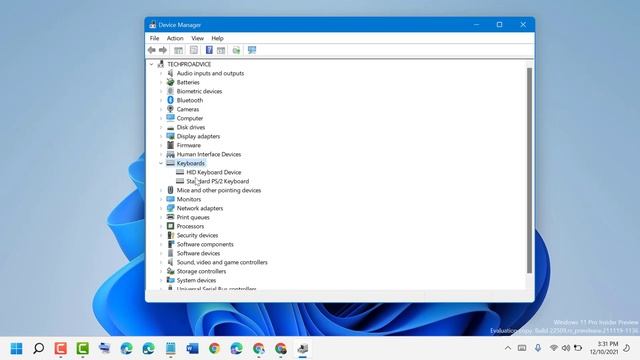Select Software devices category
Viewport: 640px width, 360px height.
[198, 253]
